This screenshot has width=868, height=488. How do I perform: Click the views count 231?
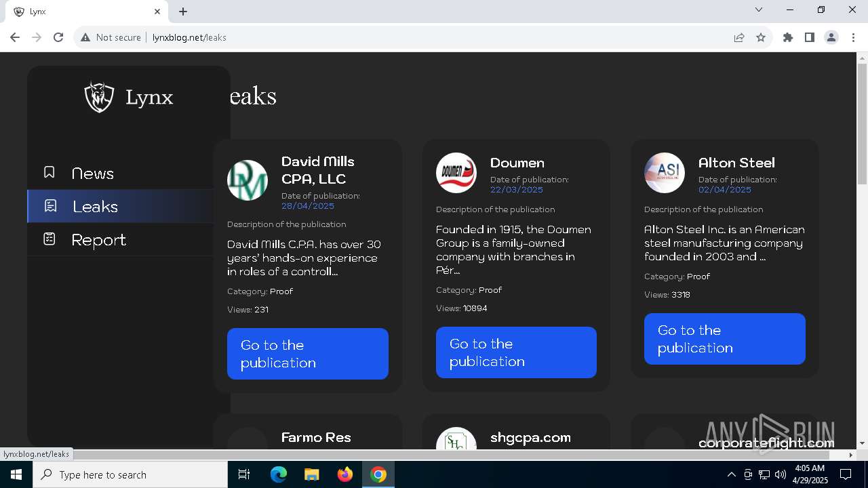click(x=261, y=309)
